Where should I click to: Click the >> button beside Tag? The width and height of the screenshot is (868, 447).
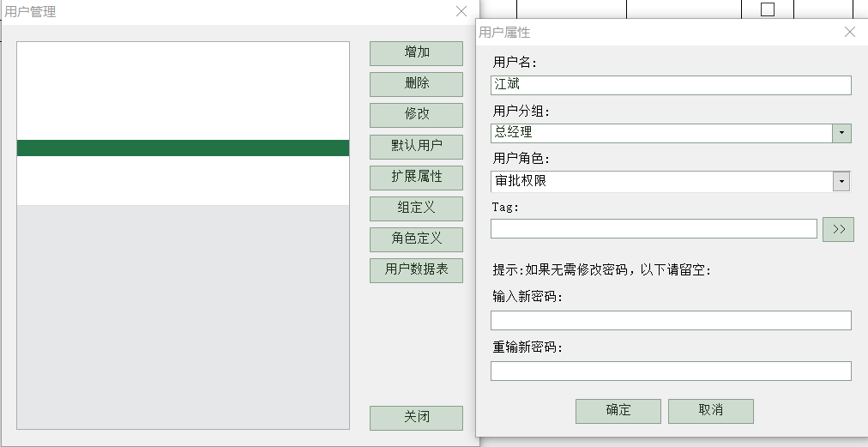coord(838,229)
